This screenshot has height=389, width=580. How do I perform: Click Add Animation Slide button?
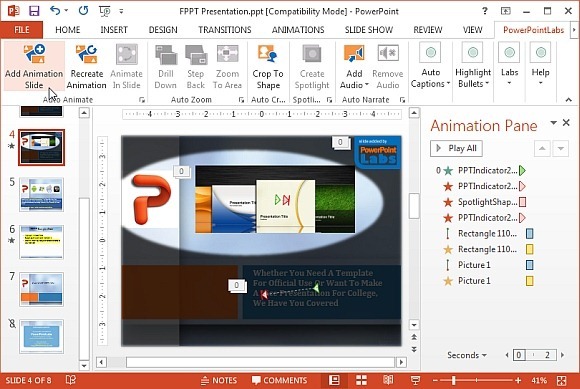34,66
